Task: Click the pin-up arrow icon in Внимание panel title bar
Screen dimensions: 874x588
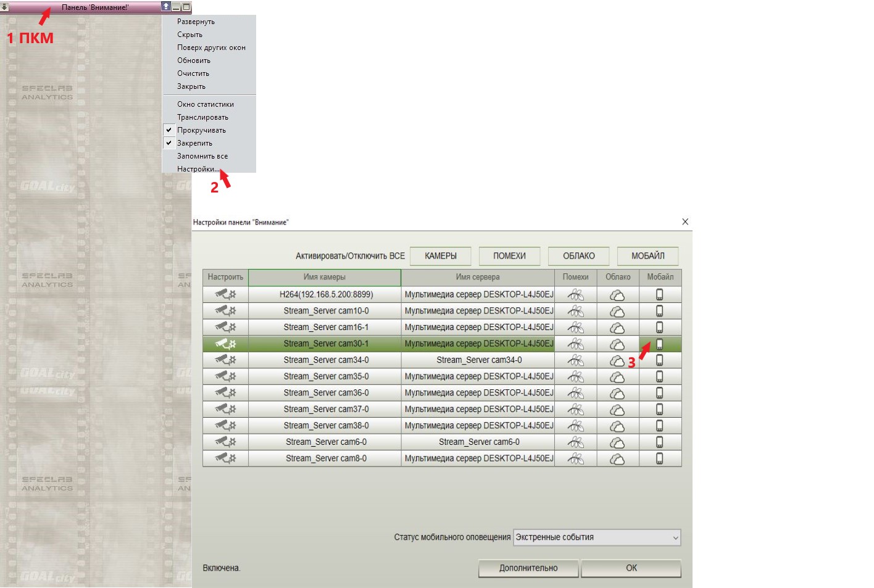Action: tap(165, 7)
